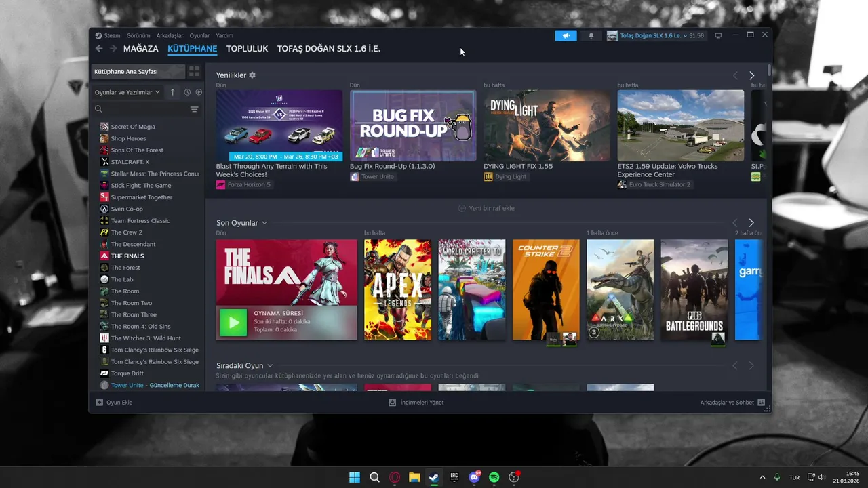
Task: Open Bug Fix Round-Up news thumbnail
Action: [x=413, y=125]
